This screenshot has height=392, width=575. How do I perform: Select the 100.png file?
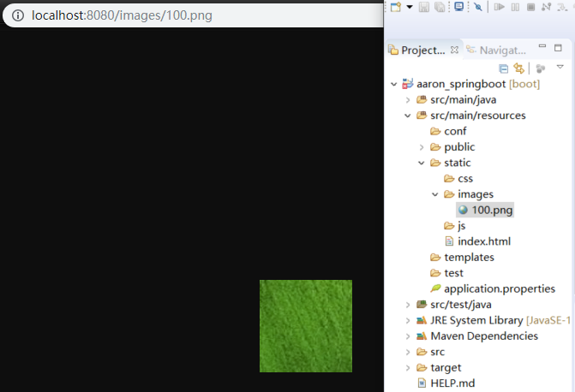492,210
